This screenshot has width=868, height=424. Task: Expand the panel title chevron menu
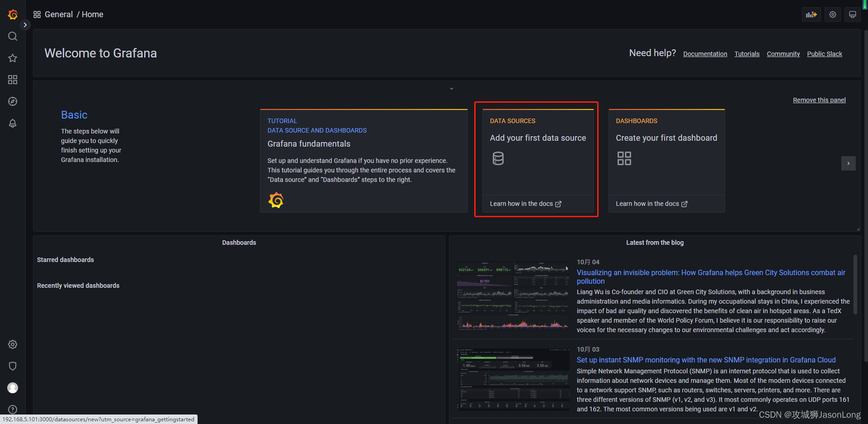[451, 89]
